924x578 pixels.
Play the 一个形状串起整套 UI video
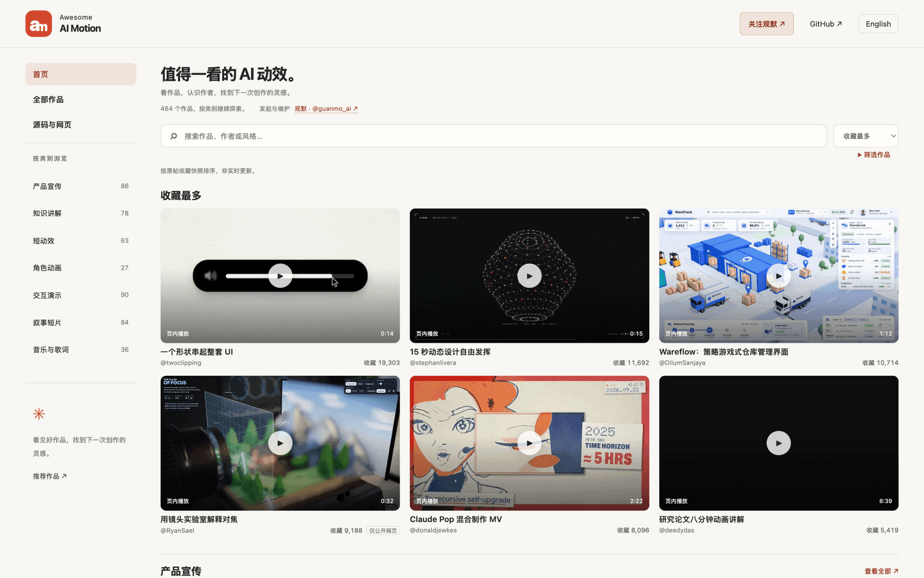pos(280,276)
